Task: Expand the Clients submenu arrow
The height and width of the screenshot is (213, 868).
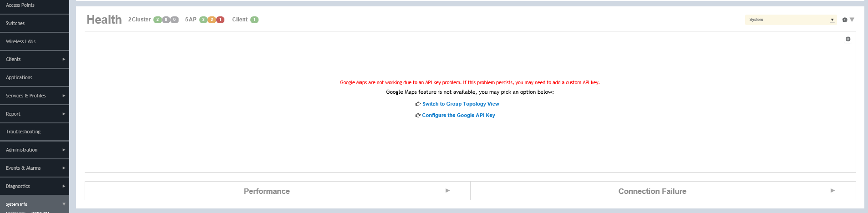Action: [64, 59]
